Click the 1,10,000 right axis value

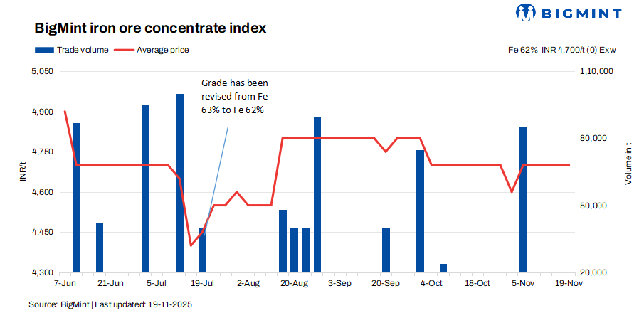(597, 72)
